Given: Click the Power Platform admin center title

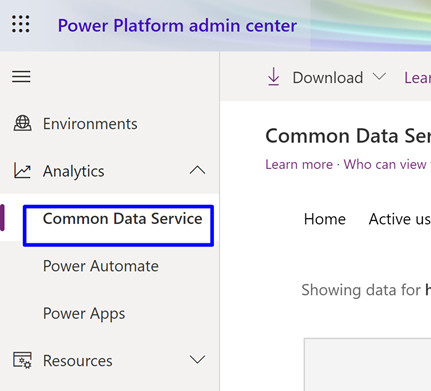Looking at the screenshot, I should tap(177, 26).
